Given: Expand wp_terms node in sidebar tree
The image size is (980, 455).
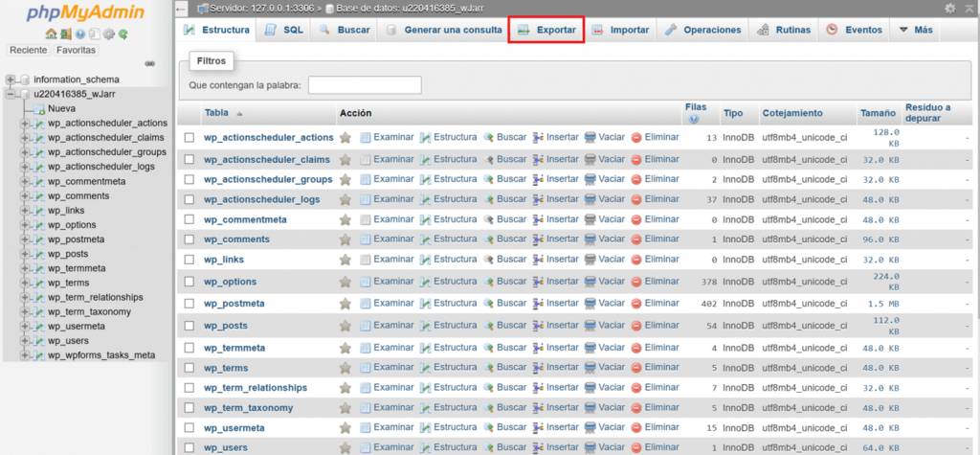Looking at the screenshot, I should 25,283.
